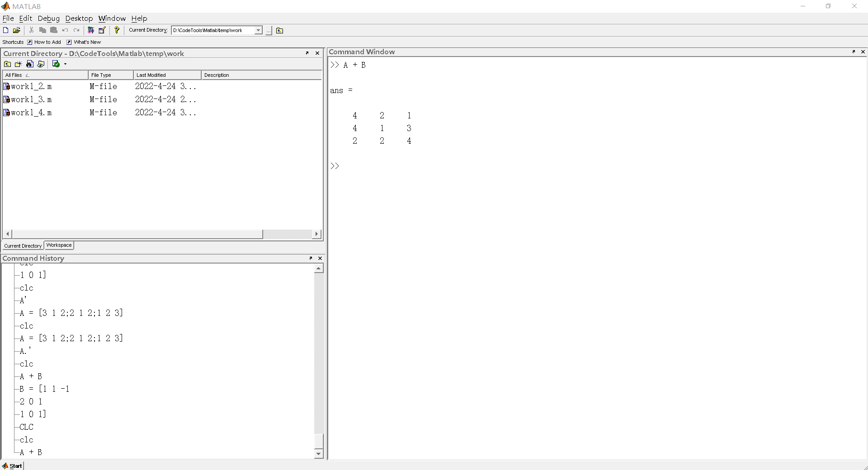Open the Current Directory path dropdown
The image size is (868, 470).
[x=258, y=30]
